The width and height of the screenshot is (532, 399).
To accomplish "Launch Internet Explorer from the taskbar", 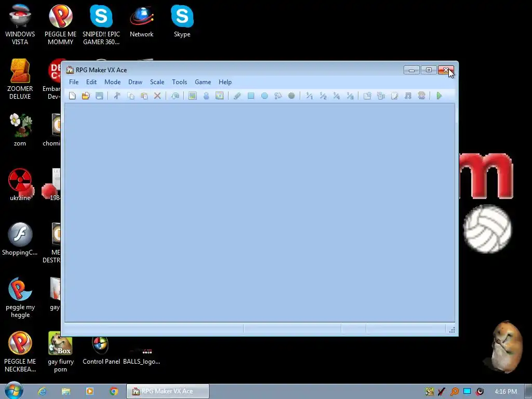I will tap(42, 391).
